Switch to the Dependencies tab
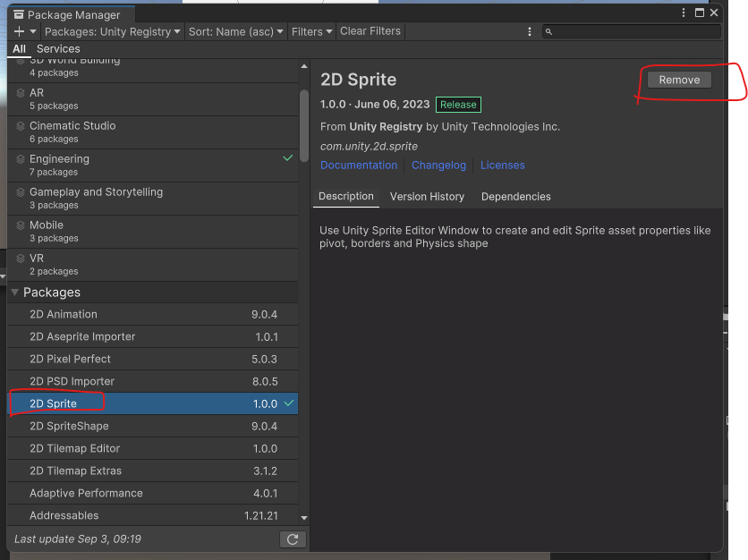748x560 pixels. pyautogui.click(x=515, y=197)
